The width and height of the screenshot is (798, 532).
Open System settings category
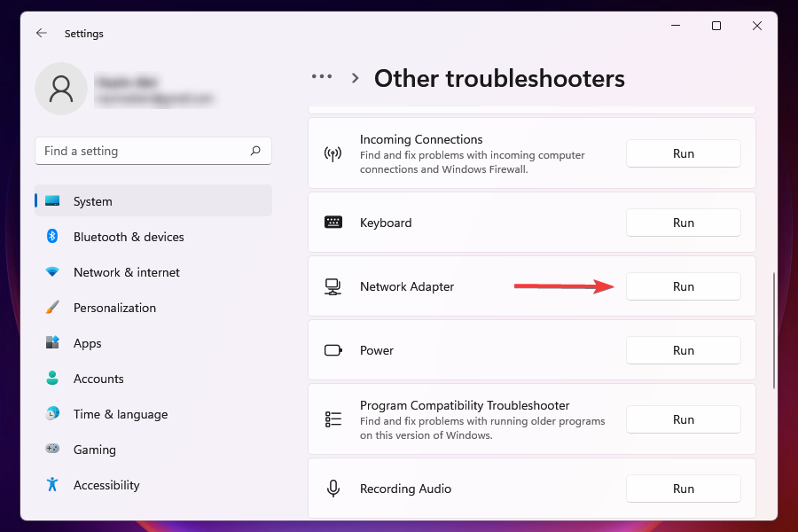(x=153, y=200)
